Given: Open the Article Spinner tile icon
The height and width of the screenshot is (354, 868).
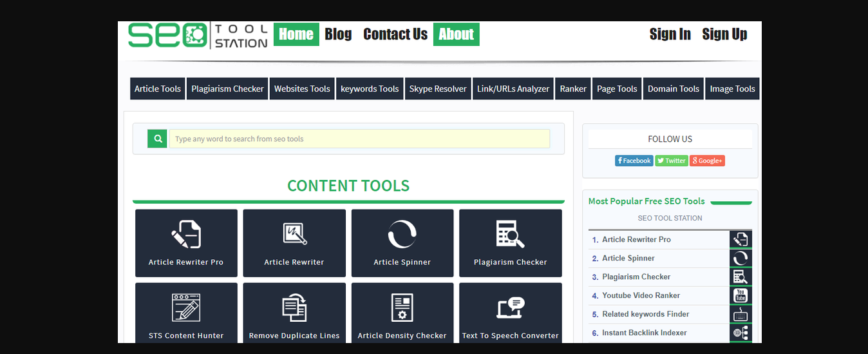Looking at the screenshot, I should pyautogui.click(x=402, y=234).
